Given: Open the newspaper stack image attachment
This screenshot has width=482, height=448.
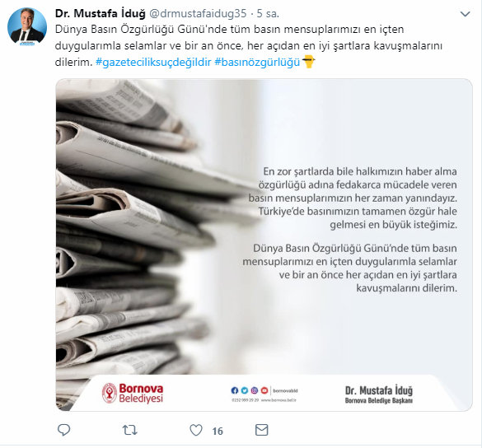Looking at the screenshot, I should pos(264,245).
